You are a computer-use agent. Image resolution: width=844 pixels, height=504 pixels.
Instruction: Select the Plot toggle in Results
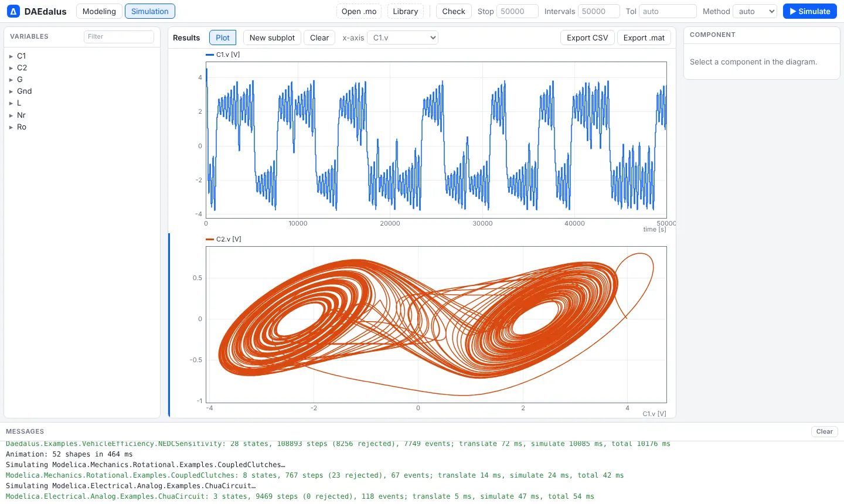223,38
